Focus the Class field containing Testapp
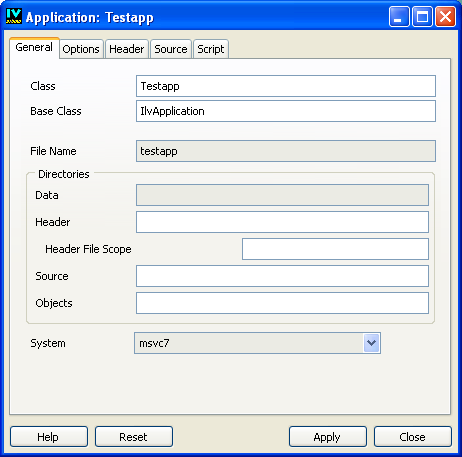The height and width of the screenshot is (457, 462). 286,86
